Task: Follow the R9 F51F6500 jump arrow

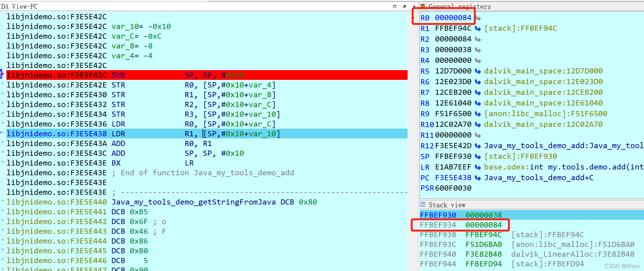Action: 478,114
